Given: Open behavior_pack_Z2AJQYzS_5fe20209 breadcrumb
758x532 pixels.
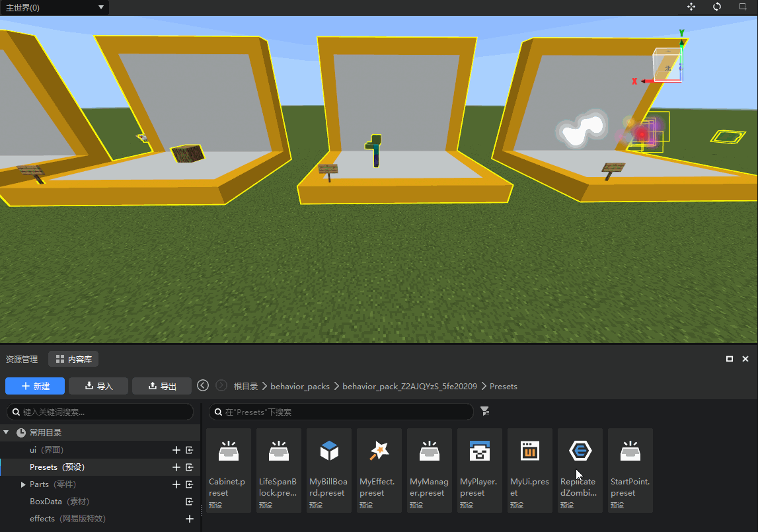Looking at the screenshot, I should click(410, 387).
